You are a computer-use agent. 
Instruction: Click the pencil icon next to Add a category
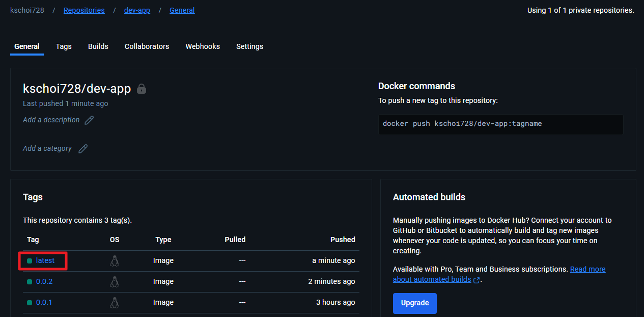click(x=83, y=149)
